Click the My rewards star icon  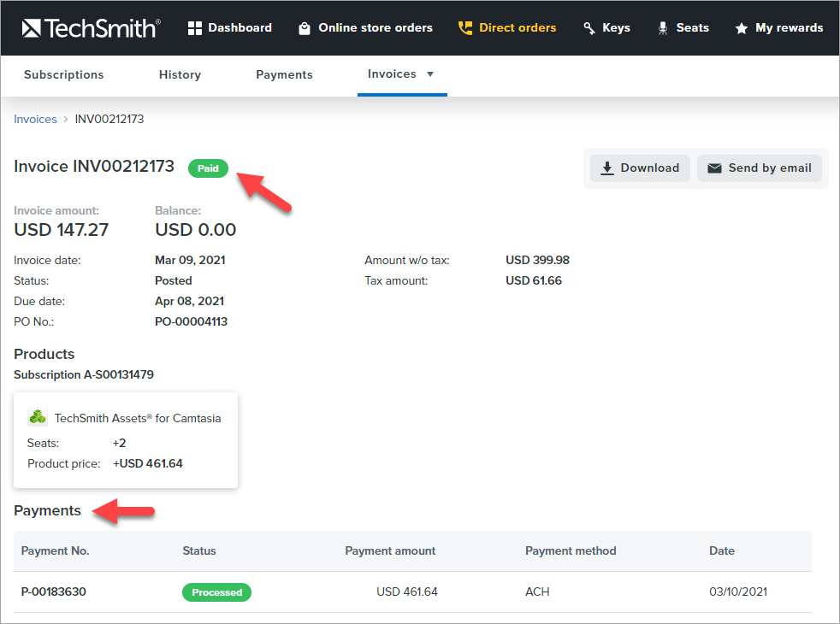click(x=742, y=28)
